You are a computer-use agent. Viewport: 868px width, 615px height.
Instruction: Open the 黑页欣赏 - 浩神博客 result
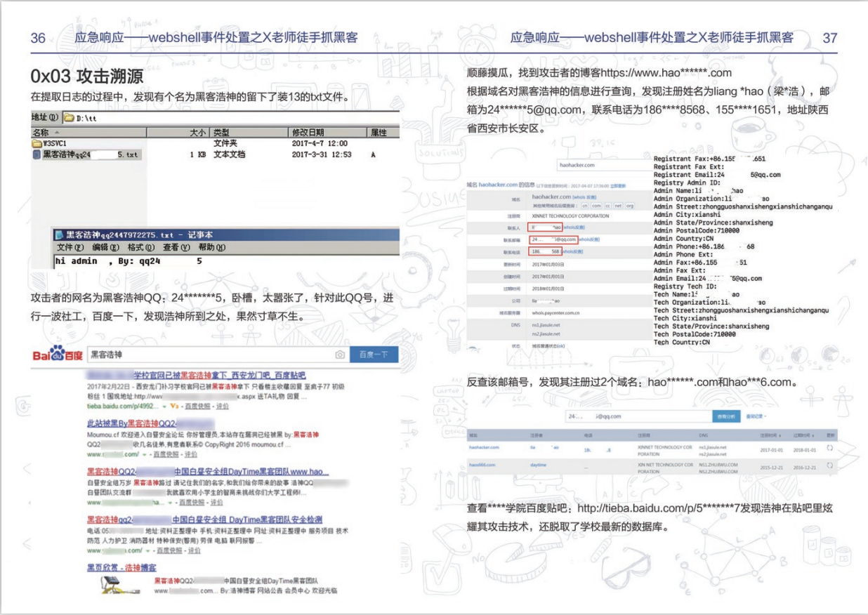pyautogui.click(x=121, y=567)
